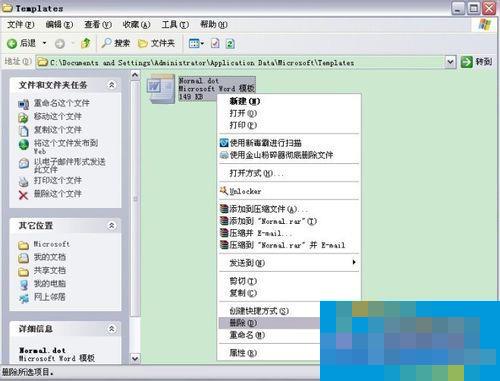
Task: Click the globe publish icon in tasks
Action: pos(23,145)
